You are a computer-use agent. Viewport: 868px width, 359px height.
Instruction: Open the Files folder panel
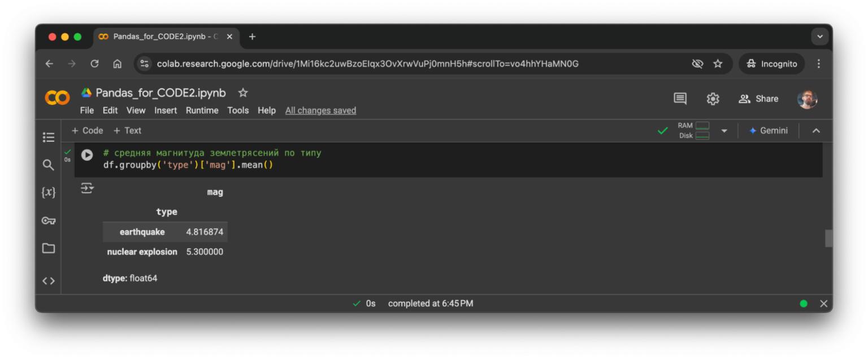tap(49, 248)
